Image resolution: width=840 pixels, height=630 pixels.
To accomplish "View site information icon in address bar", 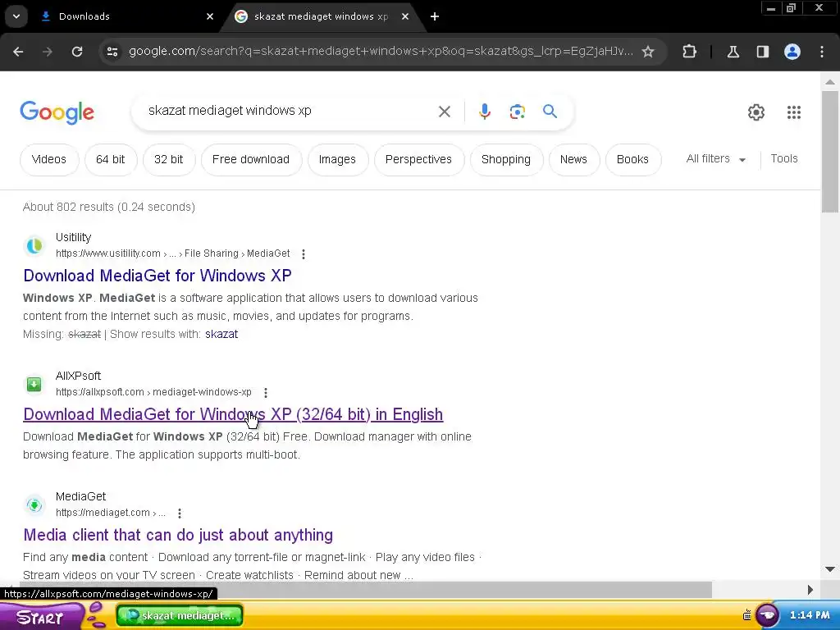I will (x=112, y=52).
